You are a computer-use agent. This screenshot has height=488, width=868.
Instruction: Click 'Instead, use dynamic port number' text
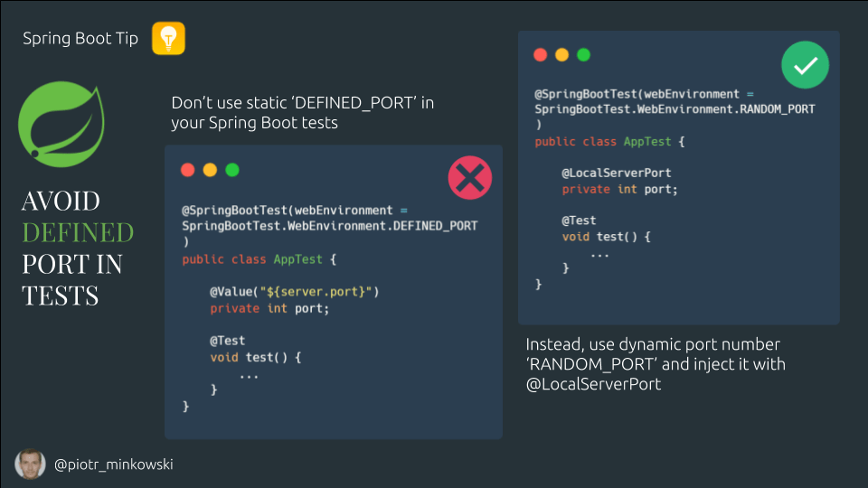(653, 344)
